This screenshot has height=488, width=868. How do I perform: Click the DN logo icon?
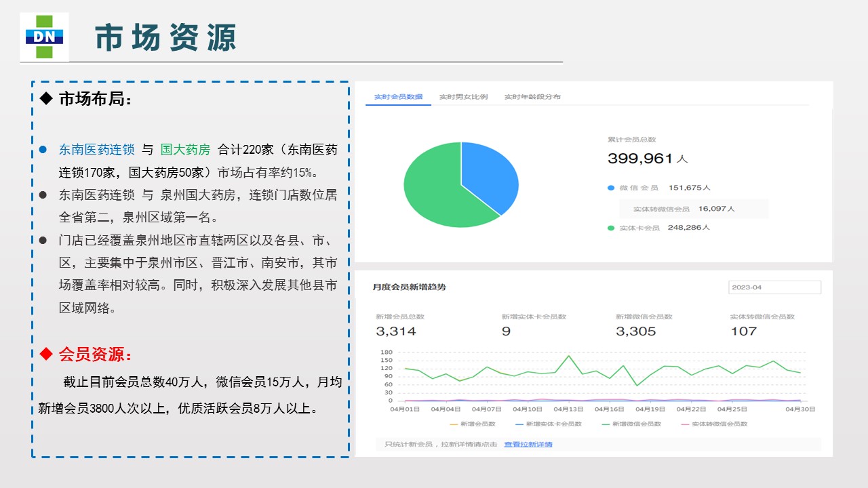point(44,37)
